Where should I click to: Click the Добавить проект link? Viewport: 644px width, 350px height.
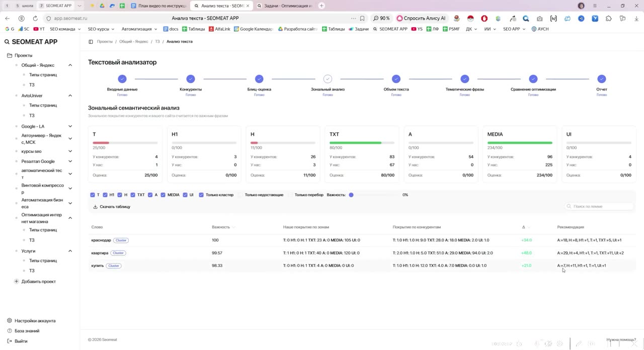[x=38, y=282]
